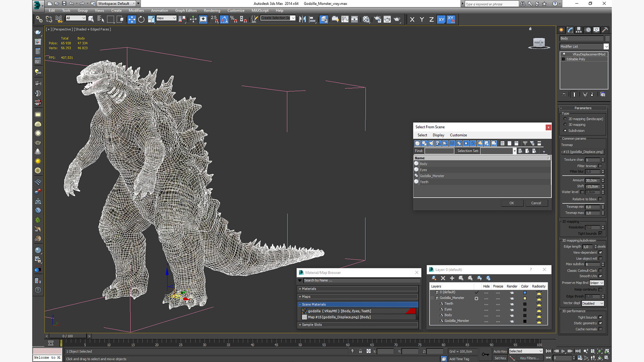Viewport: 644px width, 362px height.
Task: Enable the Cache normals checkbox
Action: 600,329
